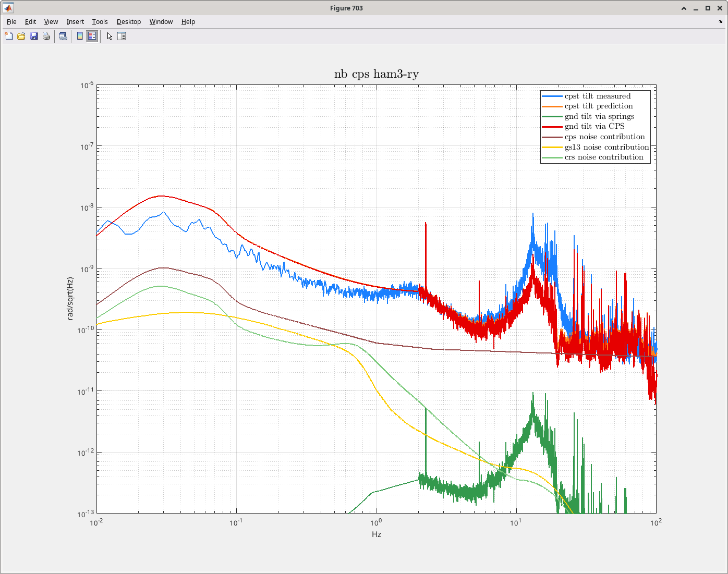The image size is (728, 574).
Task: Click the x-axis tick label 10^0
Action: (376, 522)
